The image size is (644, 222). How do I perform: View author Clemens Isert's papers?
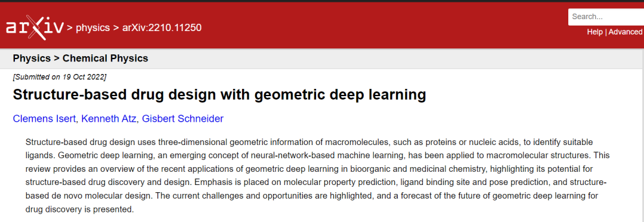[44, 119]
